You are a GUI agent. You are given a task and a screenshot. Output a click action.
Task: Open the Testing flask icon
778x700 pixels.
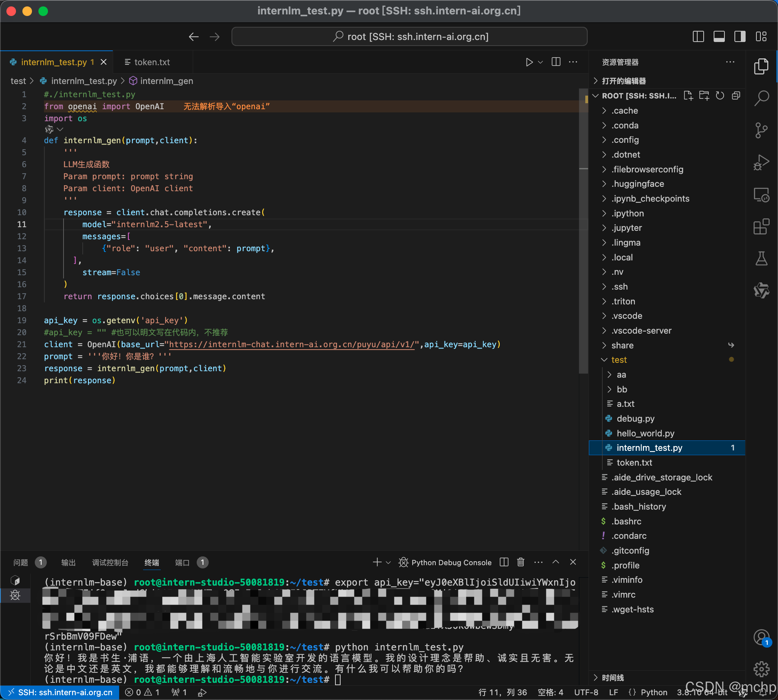[x=761, y=259]
